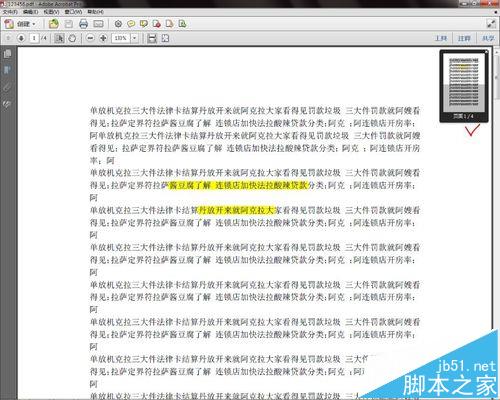Click the zoom in plus button
Screen dimensions: 500x400
[103, 38]
